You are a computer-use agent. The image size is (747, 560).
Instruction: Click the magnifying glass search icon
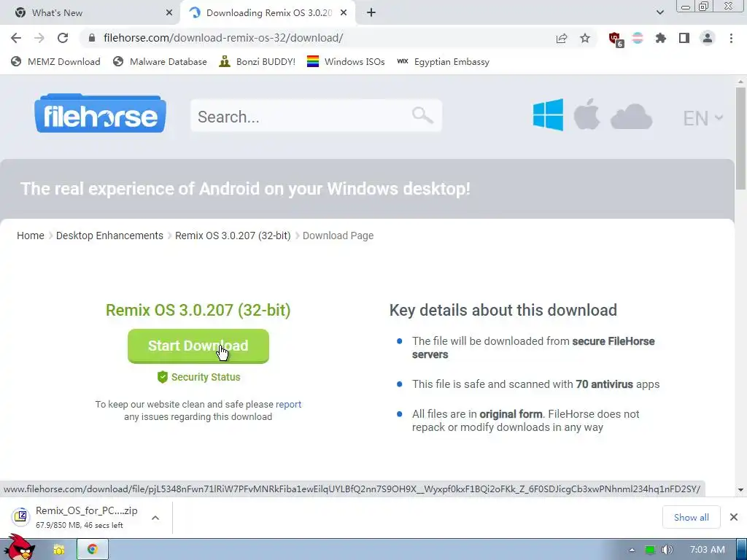[x=422, y=114]
